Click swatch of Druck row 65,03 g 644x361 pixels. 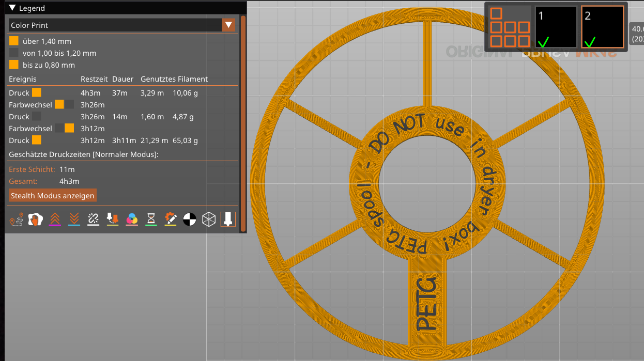click(x=37, y=140)
